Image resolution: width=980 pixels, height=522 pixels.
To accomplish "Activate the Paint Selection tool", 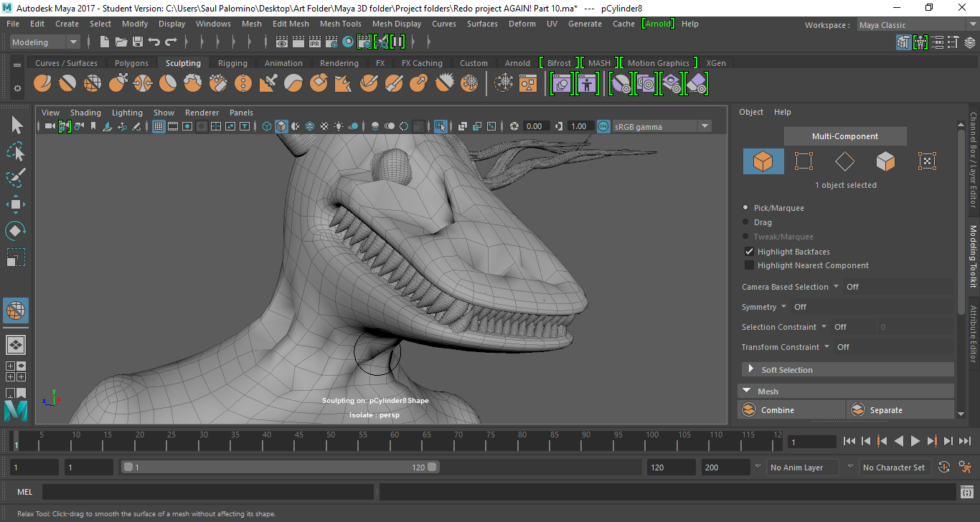I will [16, 178].
